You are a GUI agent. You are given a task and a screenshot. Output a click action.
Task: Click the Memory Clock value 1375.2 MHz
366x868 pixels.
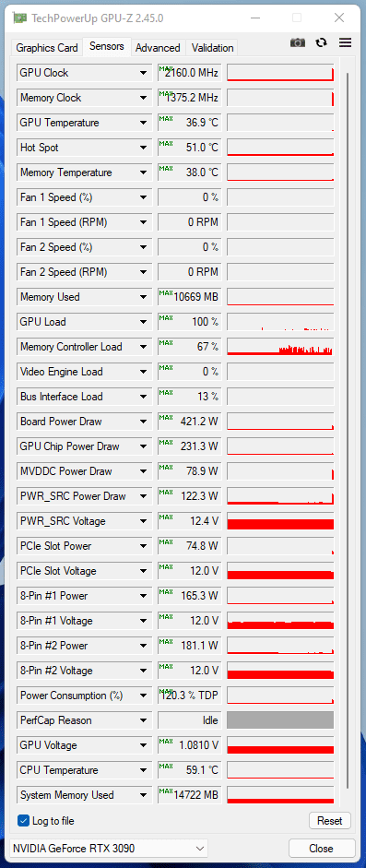coord(190,98)
